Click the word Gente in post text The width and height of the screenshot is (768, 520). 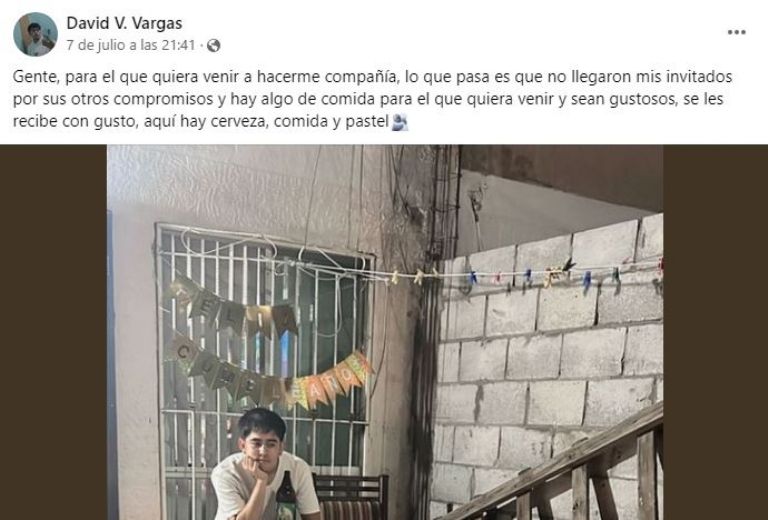[x=36, y=77]
